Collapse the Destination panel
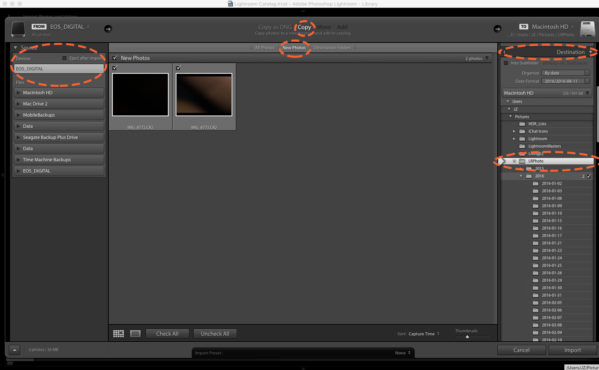 pyautogui.click(x=591, y=52)
